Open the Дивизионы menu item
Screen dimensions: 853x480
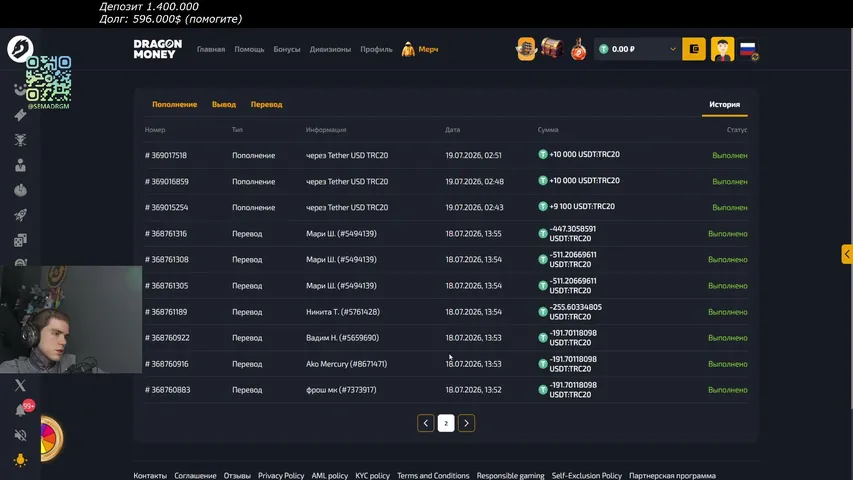(x=330, y=49)
